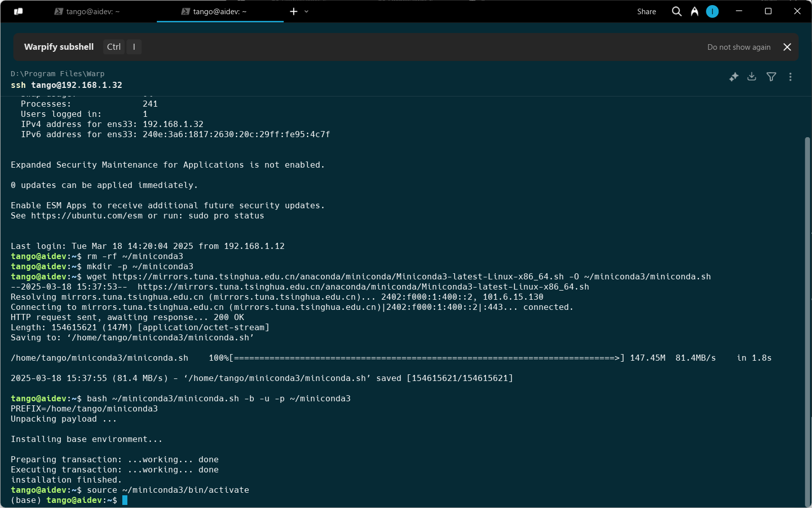Click 'Enable ESM Apps' message line

tap(168, 206)
